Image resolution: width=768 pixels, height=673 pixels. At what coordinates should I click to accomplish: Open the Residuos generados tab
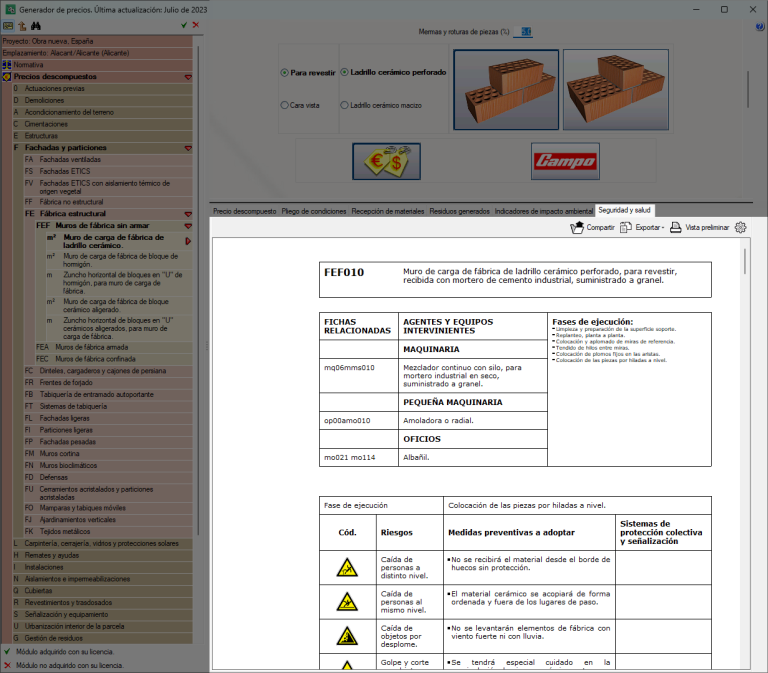click(x=459, y=211)
